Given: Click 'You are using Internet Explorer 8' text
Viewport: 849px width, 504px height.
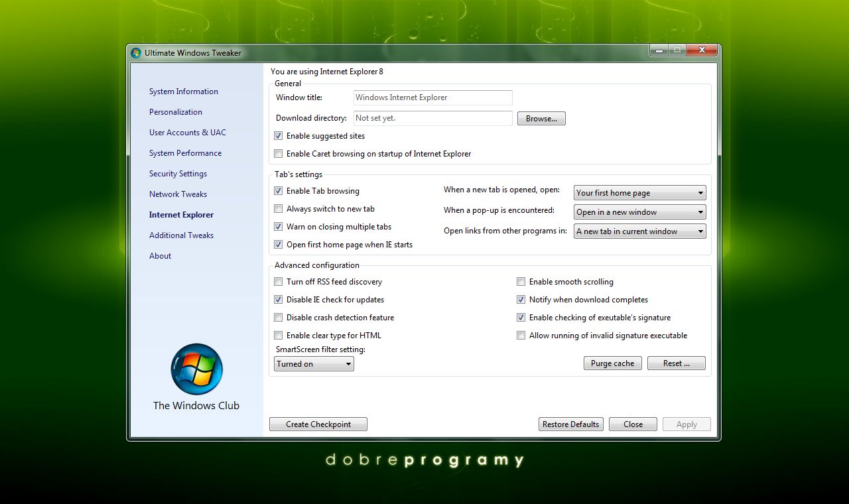Looking at the screenshot, I should [327, 72].
